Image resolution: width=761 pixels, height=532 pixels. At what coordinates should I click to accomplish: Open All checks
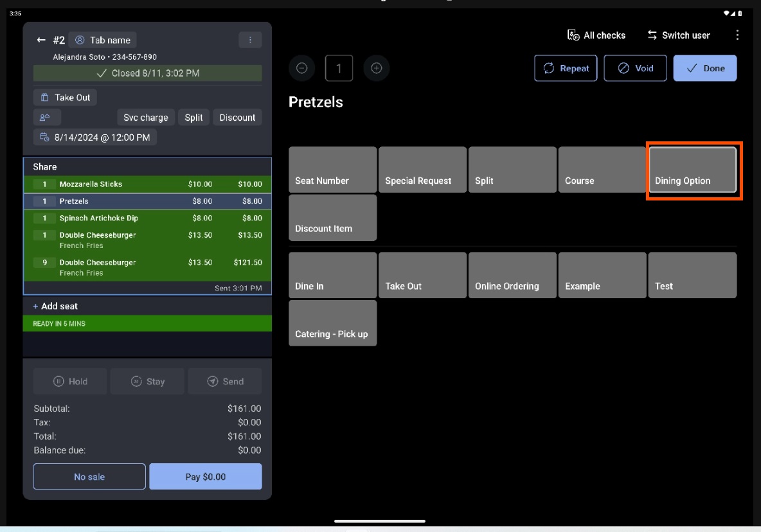596,35
